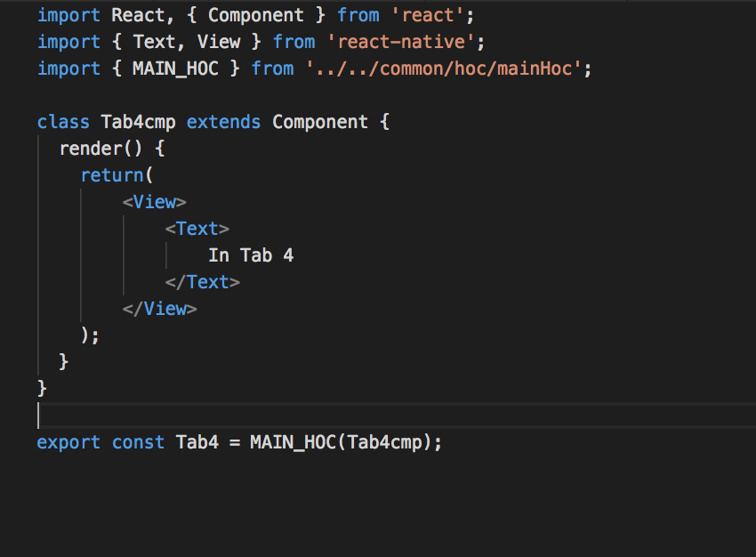Click opening <View> tag
This screenshot has width=756, height=557.
pos(154,202)
